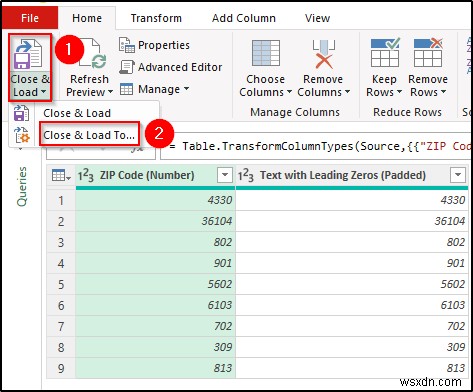
Task: Click the Properties icon
Action: [x=127, y=45]
